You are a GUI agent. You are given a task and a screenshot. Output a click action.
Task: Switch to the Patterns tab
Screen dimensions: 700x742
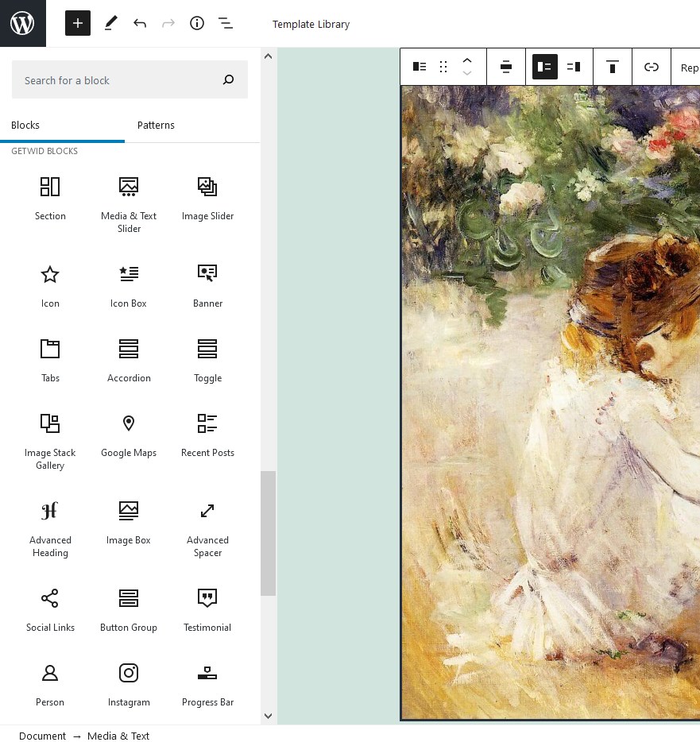[x=156, y=125]
